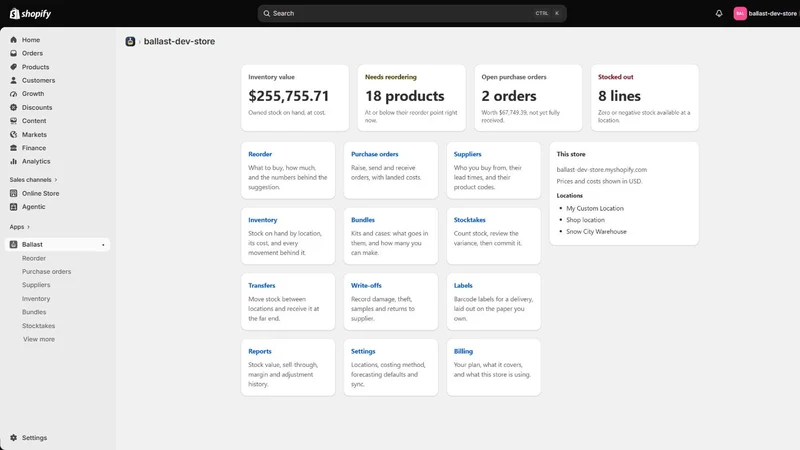The height and width of the screenshot is (450, 800).
Task: Click the Billing card link
Action: pyautogui.click(x=463, y=352)
